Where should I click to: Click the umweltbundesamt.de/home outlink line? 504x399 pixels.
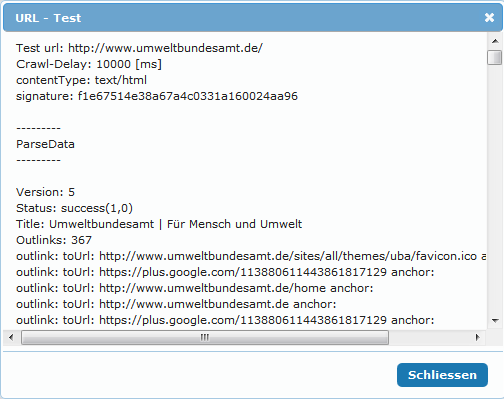[x=195, y=288]
